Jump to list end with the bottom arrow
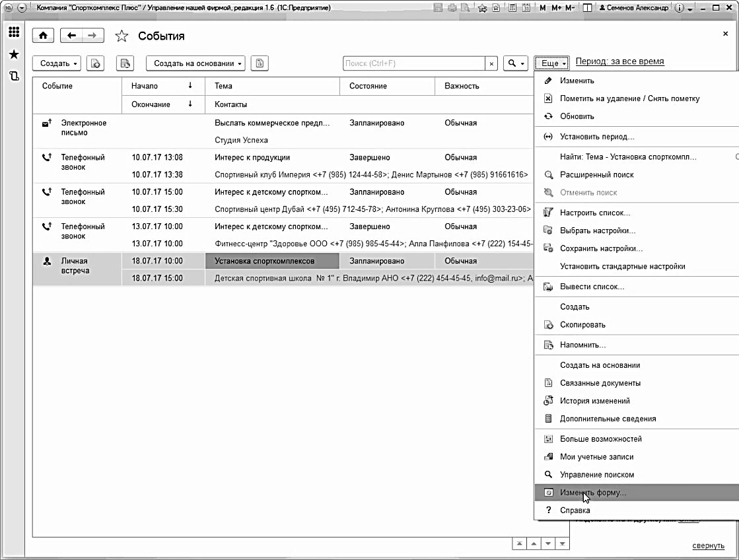739x560 pixels. [x=562, y=543]
